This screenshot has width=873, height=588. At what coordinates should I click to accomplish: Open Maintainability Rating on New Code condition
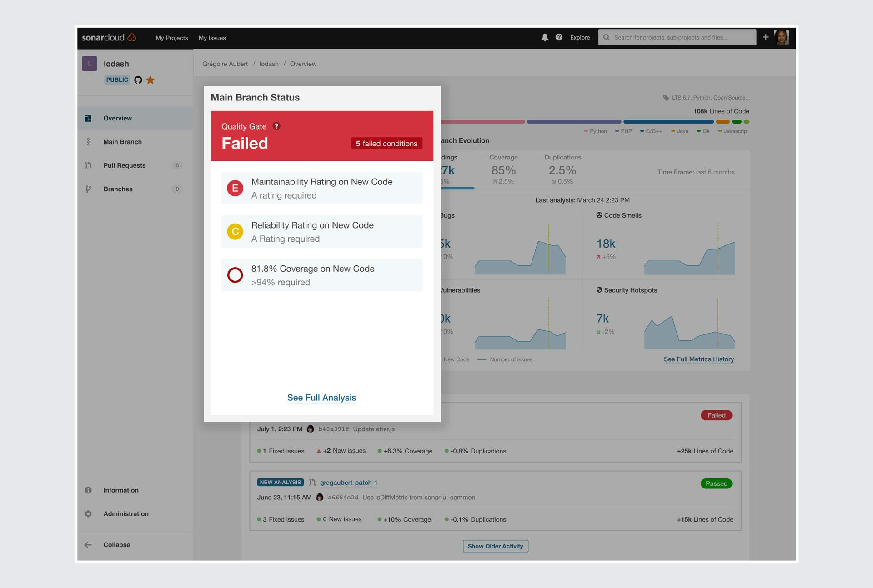(322, 188)
